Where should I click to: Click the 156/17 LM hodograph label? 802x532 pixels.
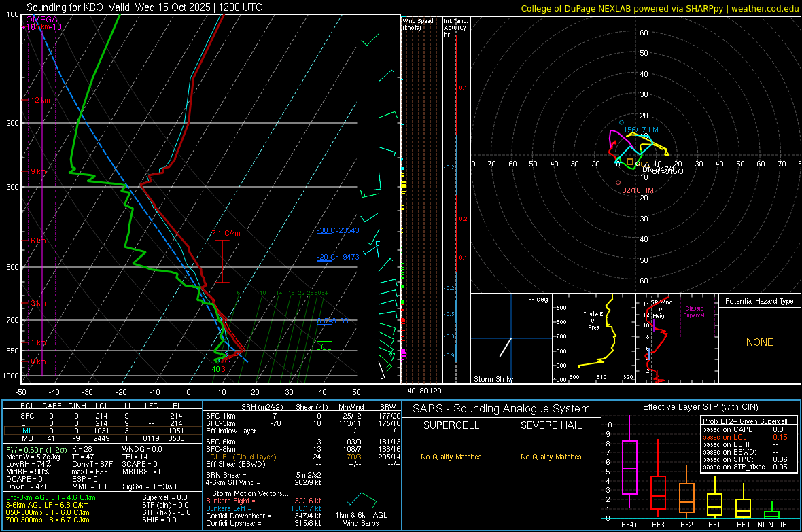point(641,130)
